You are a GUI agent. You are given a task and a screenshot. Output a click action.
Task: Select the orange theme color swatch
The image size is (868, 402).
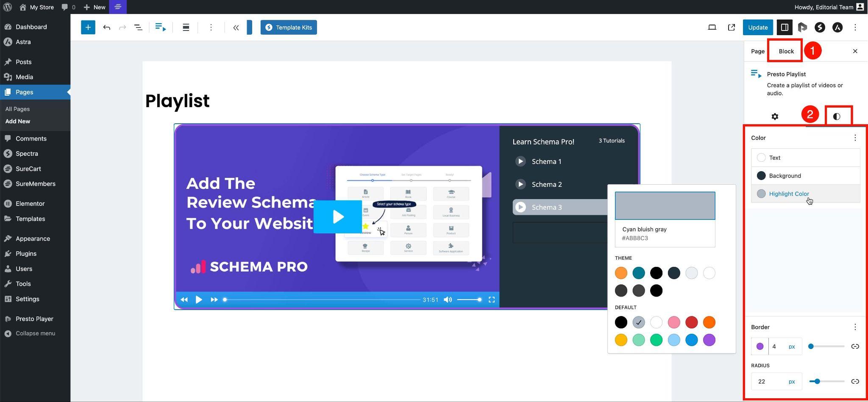pyautogui.click(x=621, y=273)
